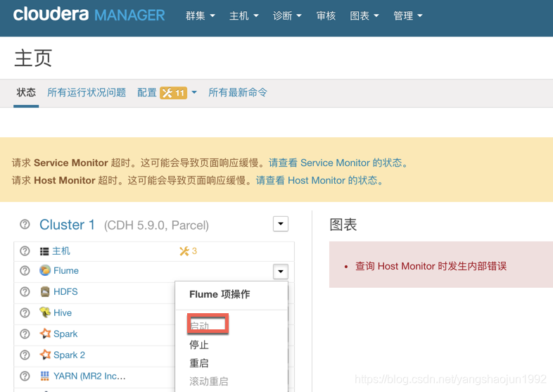This screenshot has width=553, height=392.
Task: Click the hosts list icon beside 主机
Action: [44, 251]
